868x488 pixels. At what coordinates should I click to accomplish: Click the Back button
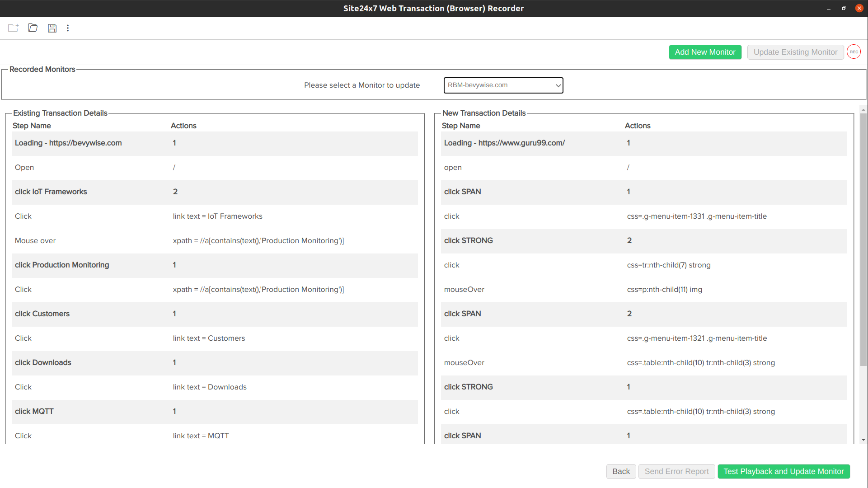click(621, 471)
